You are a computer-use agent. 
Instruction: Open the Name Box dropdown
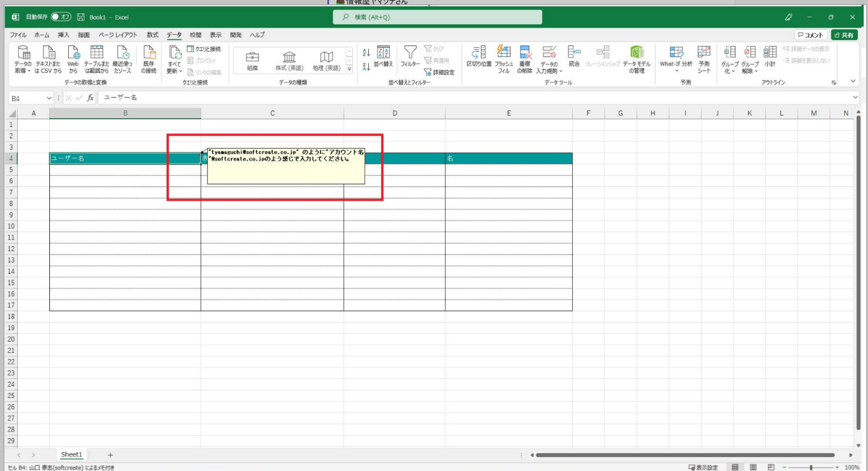pyautogui.click(x=49, y=98)
